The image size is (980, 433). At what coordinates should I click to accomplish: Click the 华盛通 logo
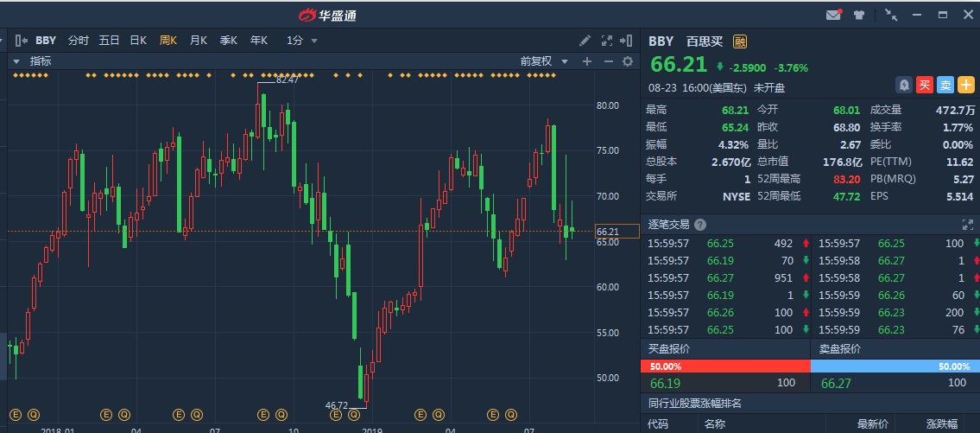(327, 16)
